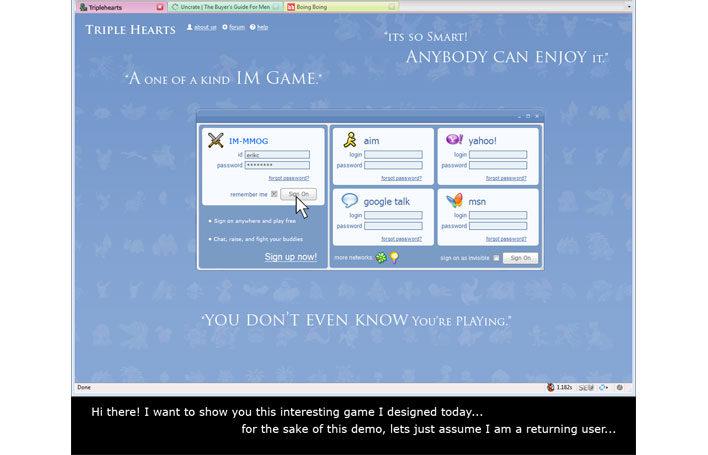Click forgot password link under Yahoo!
This screenshot has height=455, width=708.
(x=506, y=178)
